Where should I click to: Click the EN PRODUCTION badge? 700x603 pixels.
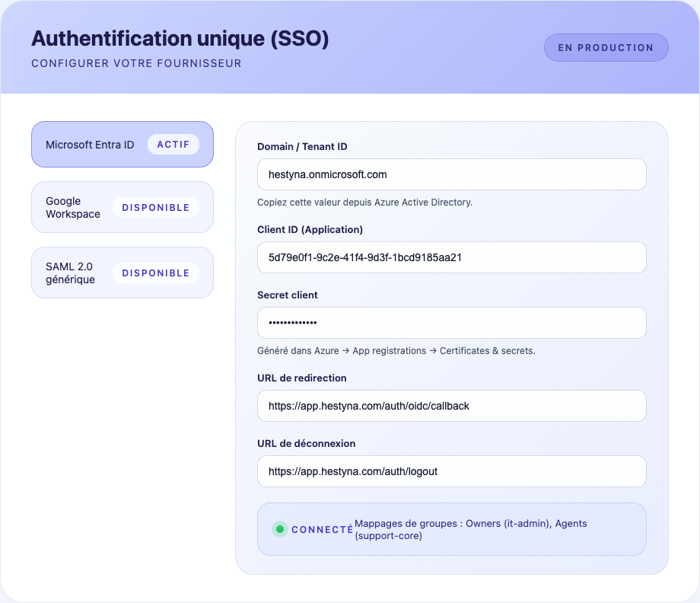[606, 47]
